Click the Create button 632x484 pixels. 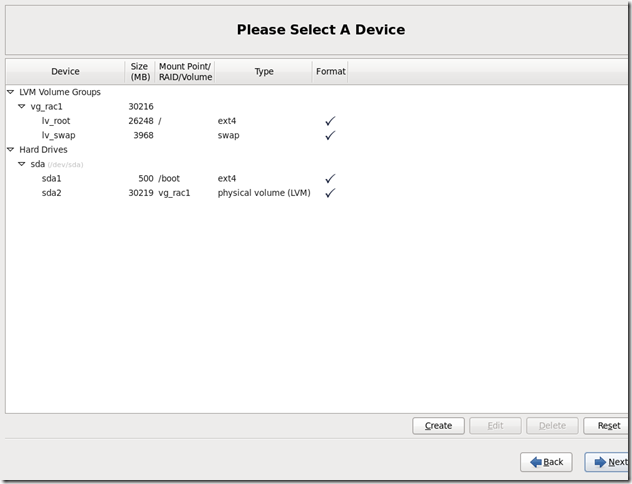[x=438, y=426]
